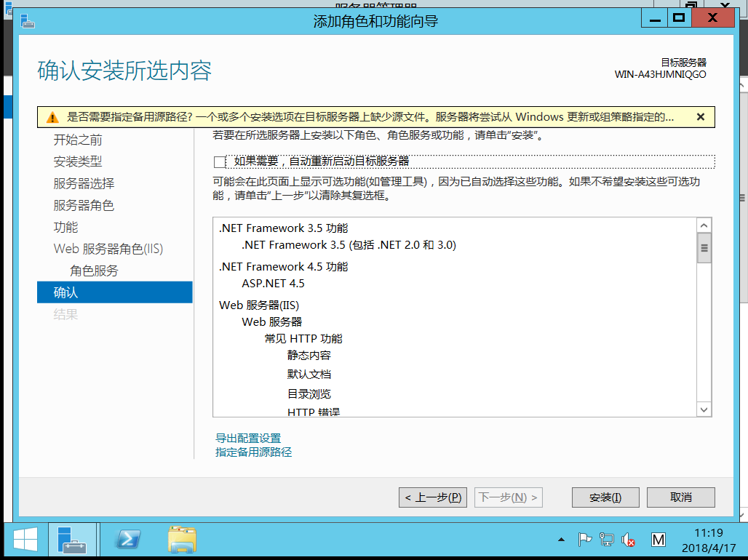Select 默认文档 entry

[x=309, y=375]
